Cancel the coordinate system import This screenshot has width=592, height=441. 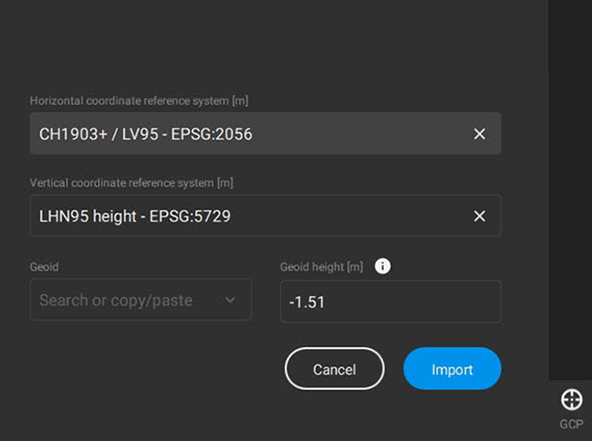(335, 369)
